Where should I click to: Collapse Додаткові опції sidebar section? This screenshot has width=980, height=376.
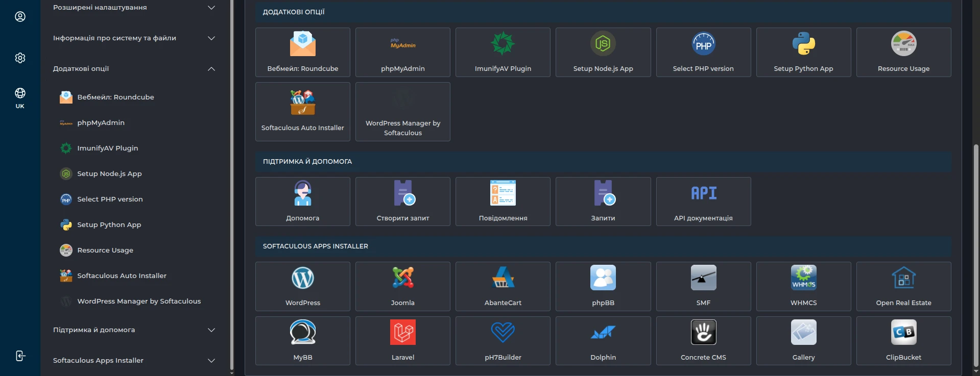(x=134, y=69)
